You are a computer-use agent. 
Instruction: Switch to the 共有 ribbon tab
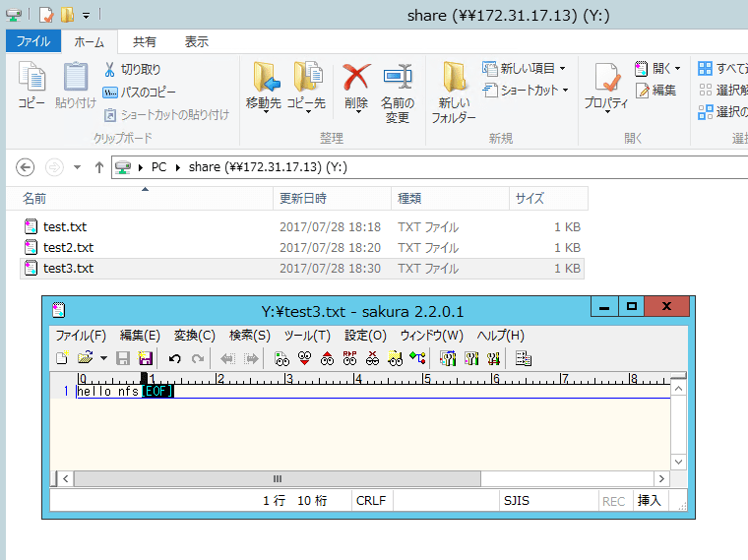tap(144, 42)
